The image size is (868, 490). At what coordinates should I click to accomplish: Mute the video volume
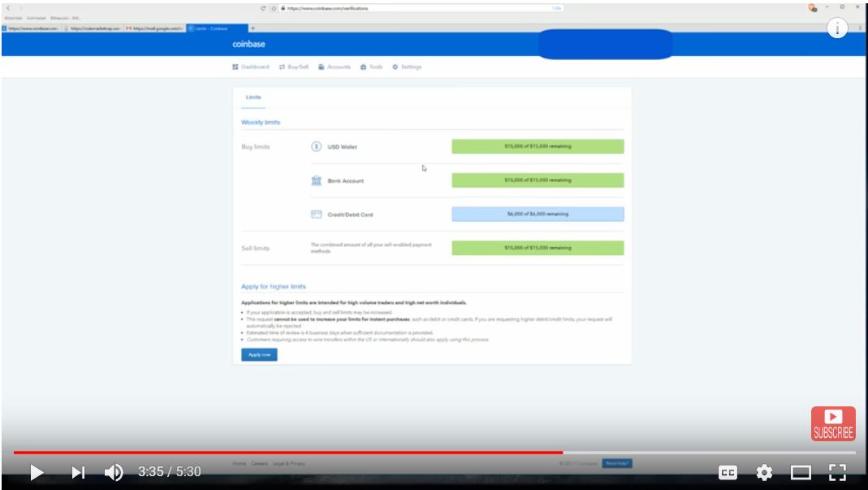(x=114, y=472)
